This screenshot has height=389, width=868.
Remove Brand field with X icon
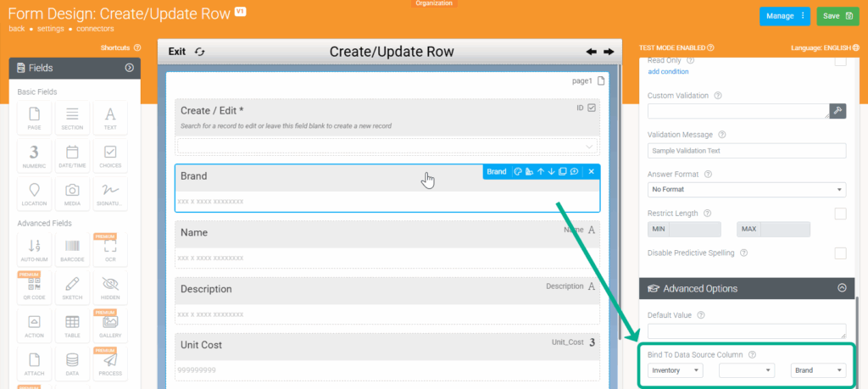tap(591, 171)
